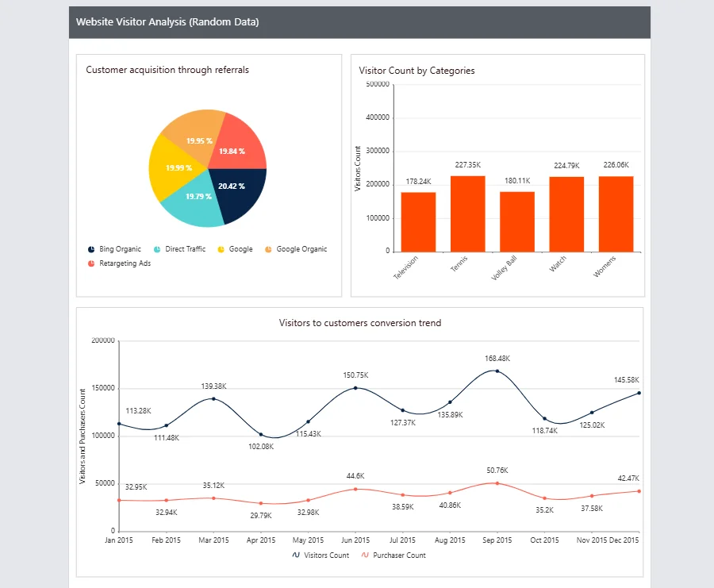Click the 44.6K data label
Screen dimensions: 714x588
(355, 476)
